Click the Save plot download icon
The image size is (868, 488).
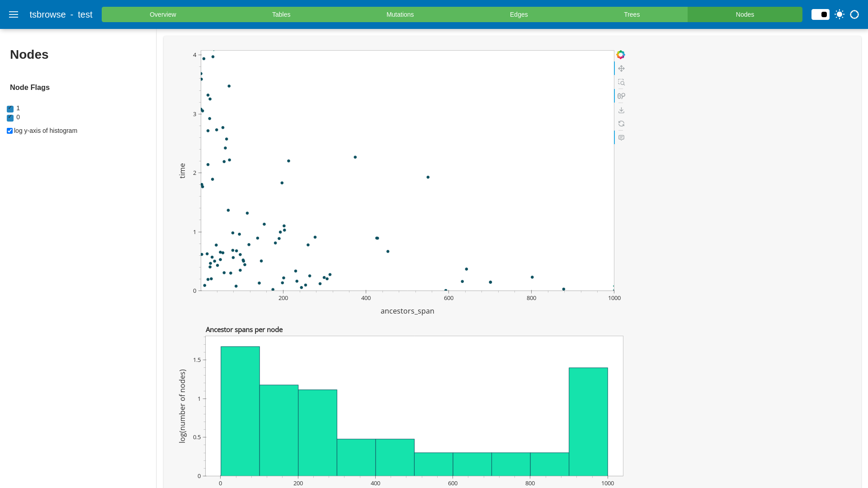[x=621, y=110]
